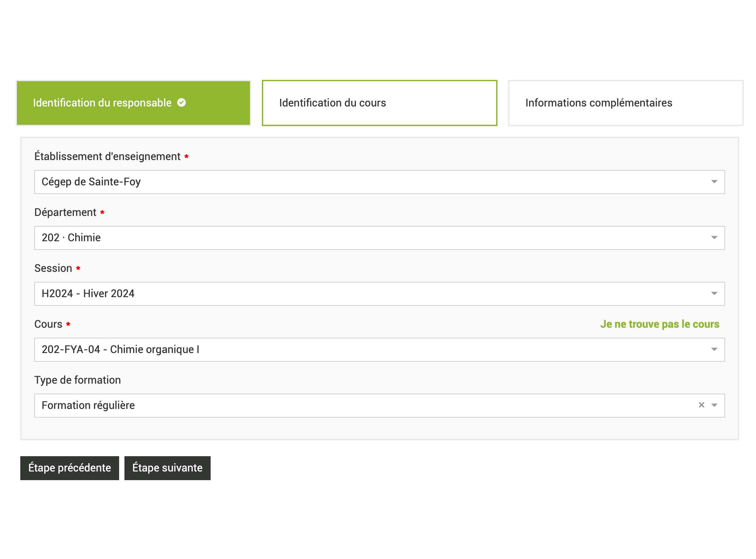
Task: Expand the 202 · Chimie department selector
Action: point(372,238)
